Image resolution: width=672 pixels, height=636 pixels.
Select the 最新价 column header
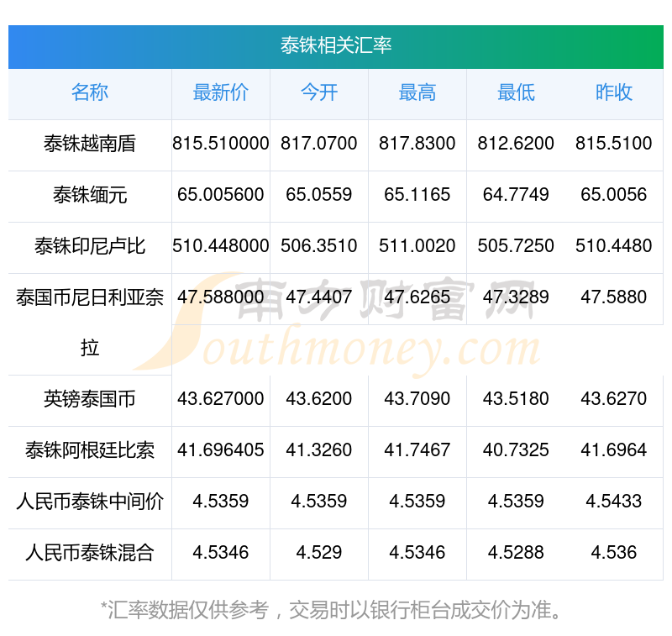(x=221, y=92)
